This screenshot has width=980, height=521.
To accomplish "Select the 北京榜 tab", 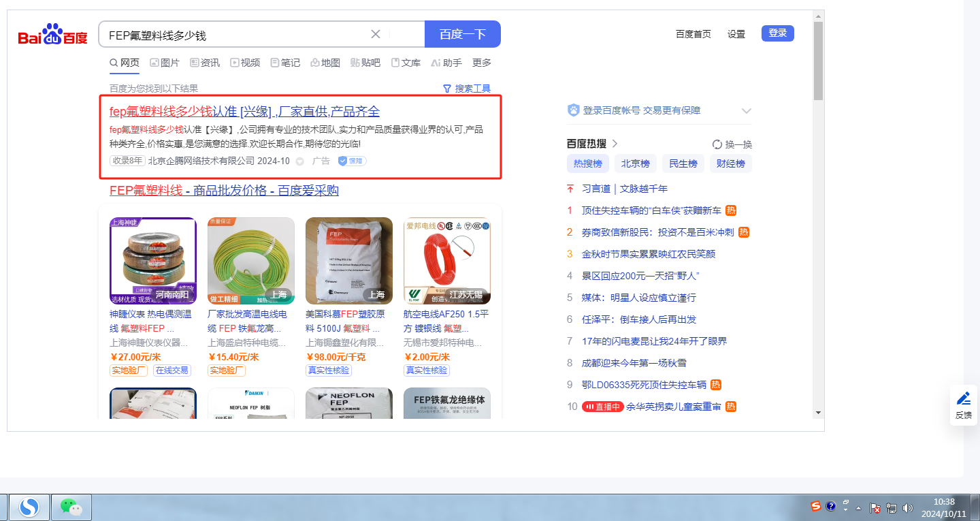I will coord(636,163).
